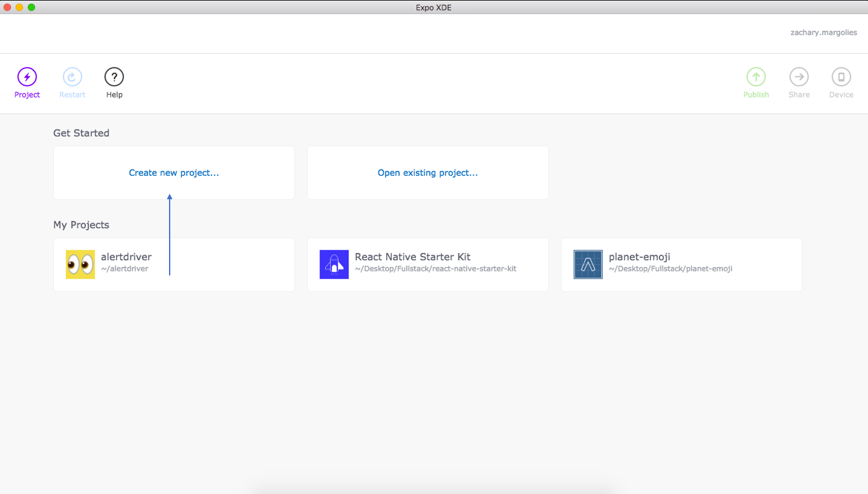
Task: Open Help question mark icon
Action: tap(114, 77)
